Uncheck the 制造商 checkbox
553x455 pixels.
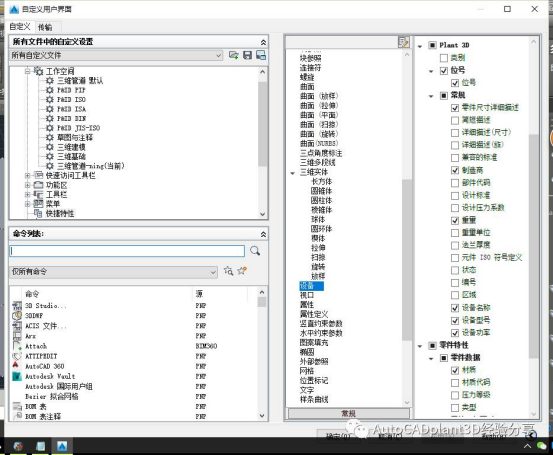455,170
